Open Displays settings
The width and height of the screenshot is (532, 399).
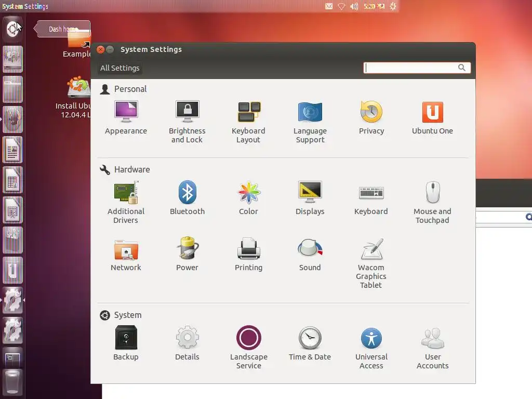[310, 198]
